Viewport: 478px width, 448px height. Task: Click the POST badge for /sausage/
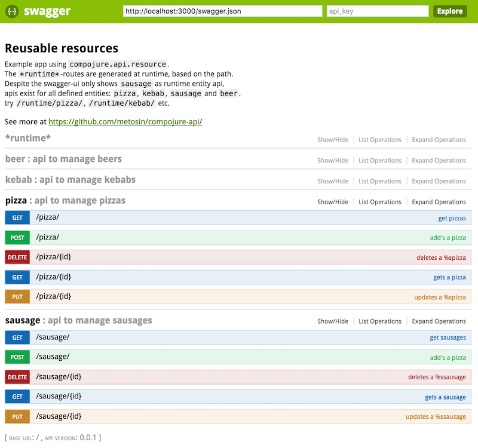click(17, 357)
